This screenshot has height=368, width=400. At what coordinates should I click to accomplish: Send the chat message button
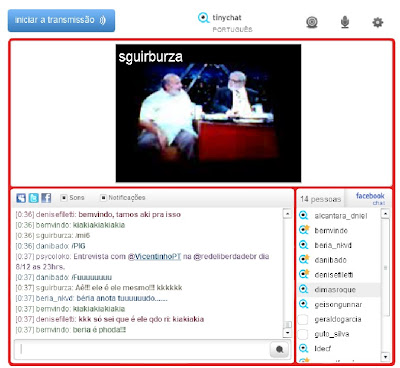coord(279,349)
